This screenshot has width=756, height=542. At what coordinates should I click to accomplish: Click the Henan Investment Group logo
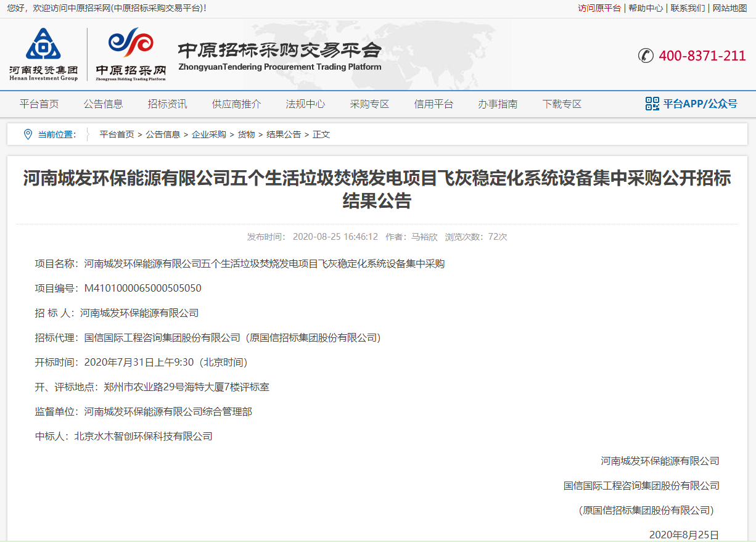(43, 54)
